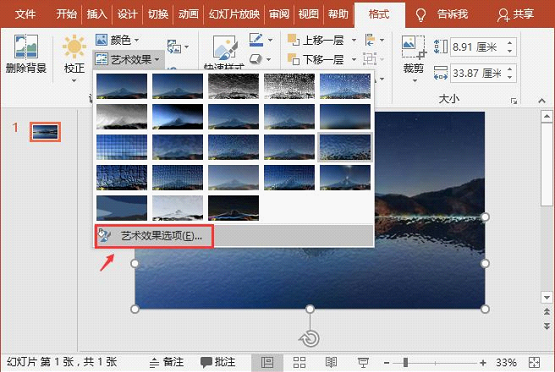Collapse the ribbon with the chevron
Image resolution: width=555 pixels, height=372 pixels.
click(x=542, y=101)
